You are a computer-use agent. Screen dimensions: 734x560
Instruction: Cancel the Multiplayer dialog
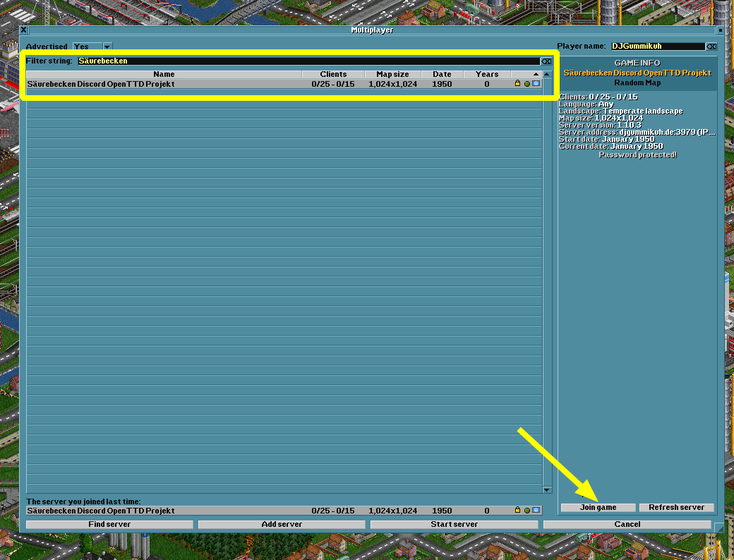pos(627,525)
